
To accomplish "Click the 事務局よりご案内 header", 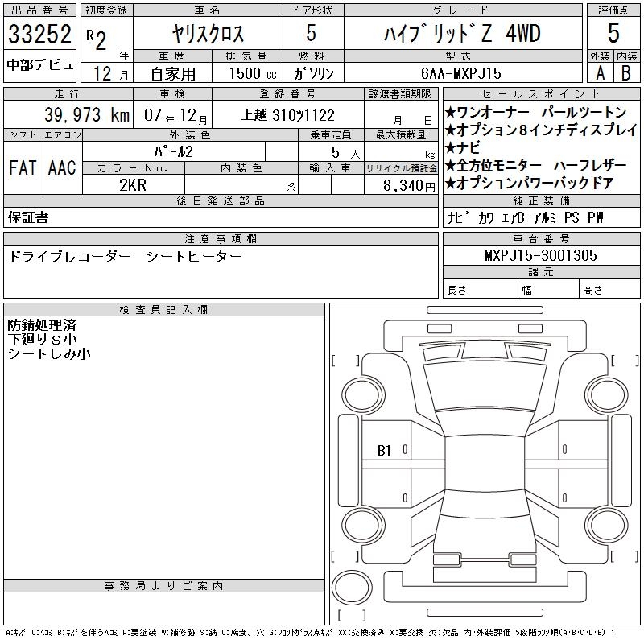I will (163, 586).
